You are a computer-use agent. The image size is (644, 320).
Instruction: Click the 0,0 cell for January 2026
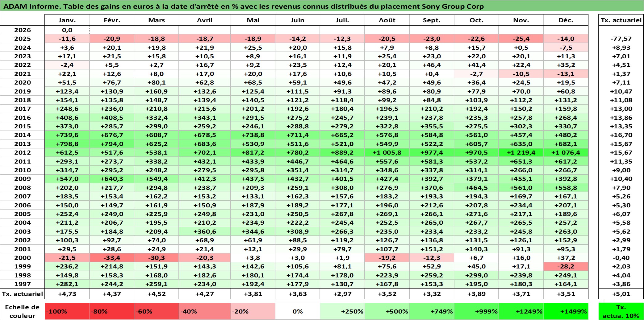click(x=67, y=30)
